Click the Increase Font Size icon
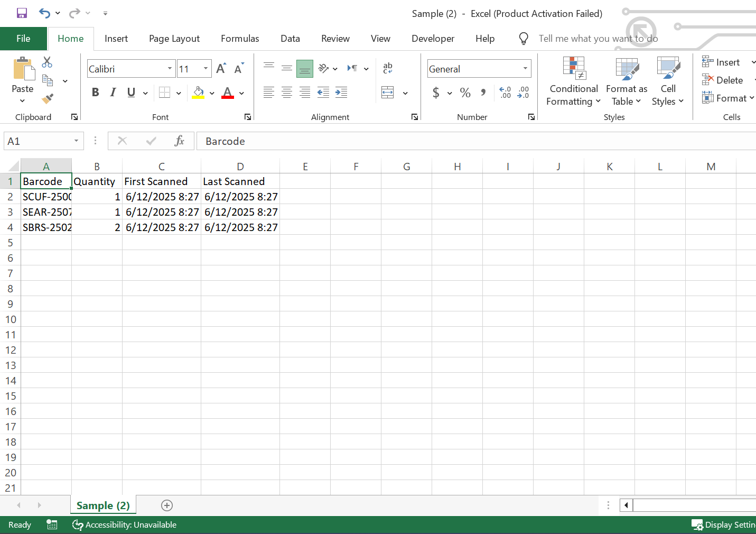Image resolution: width=756 pixels, height=534 pixels. pyautogui.click(x=221, y=69)
